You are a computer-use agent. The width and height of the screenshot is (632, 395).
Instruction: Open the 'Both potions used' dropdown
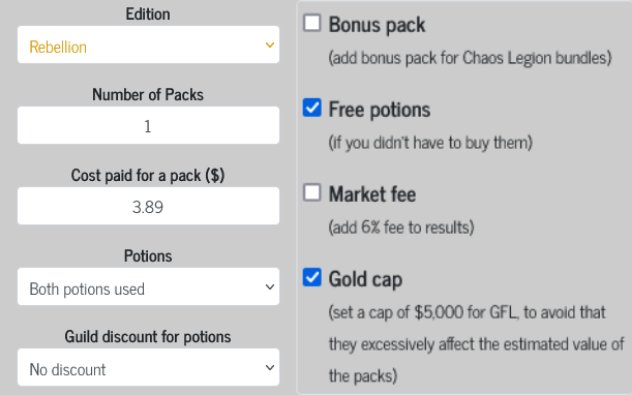click(x=148, y=287)
